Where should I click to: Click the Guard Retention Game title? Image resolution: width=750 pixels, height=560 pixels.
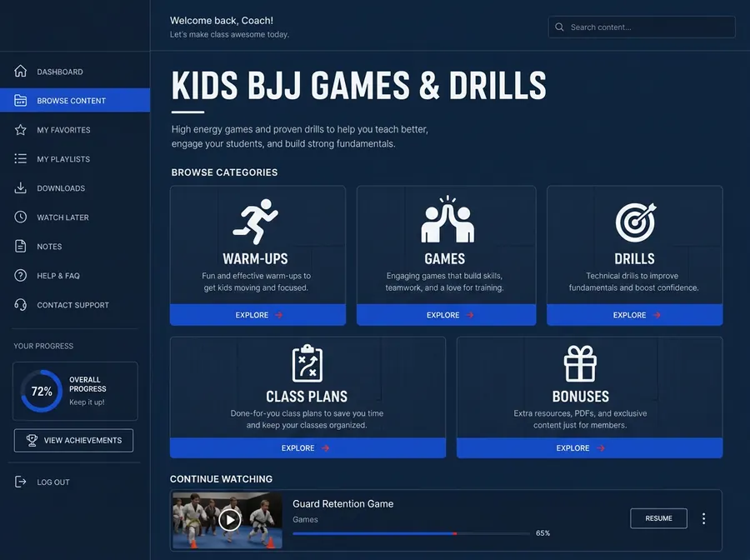point(343,503)
